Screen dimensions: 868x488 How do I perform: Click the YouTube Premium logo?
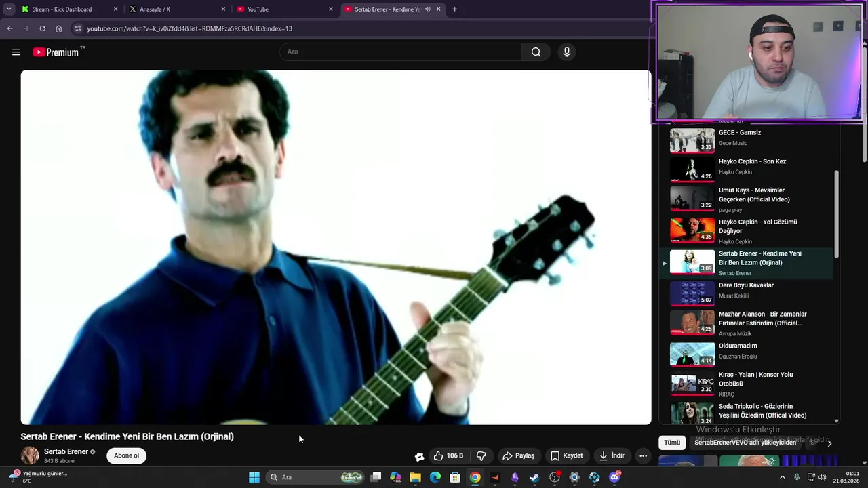(58, 52)
